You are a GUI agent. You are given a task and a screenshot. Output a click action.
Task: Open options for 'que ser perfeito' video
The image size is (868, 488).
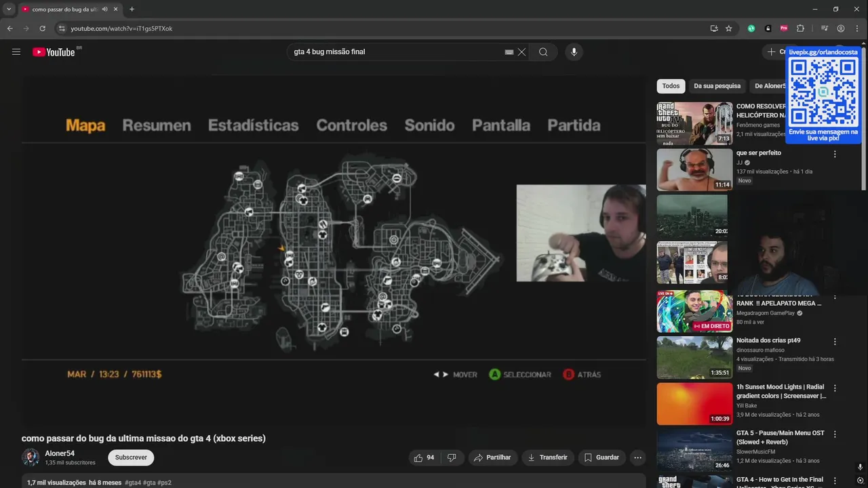(x=835, y=154)
